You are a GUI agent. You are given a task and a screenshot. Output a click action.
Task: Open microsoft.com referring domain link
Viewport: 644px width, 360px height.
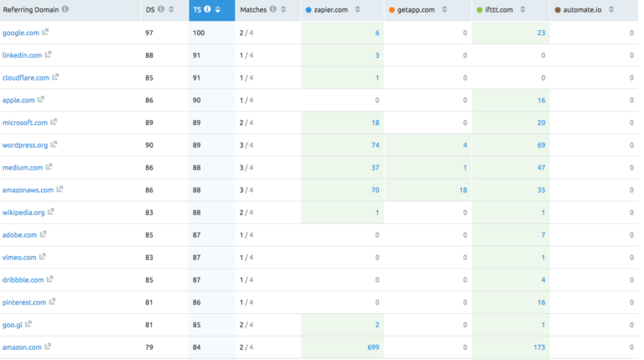tap(25, 123)
